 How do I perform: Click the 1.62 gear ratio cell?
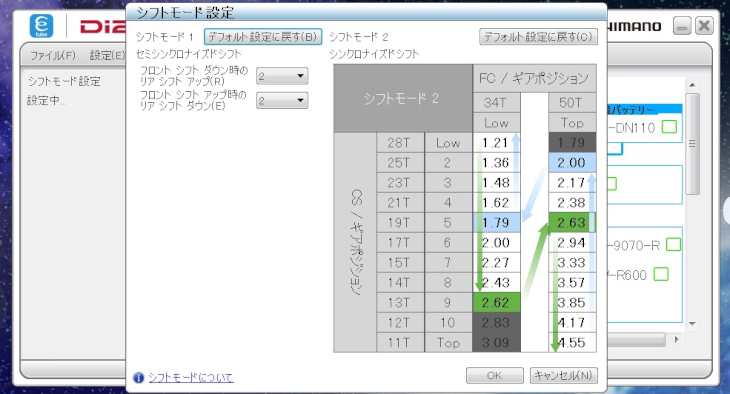coord(496,203)
